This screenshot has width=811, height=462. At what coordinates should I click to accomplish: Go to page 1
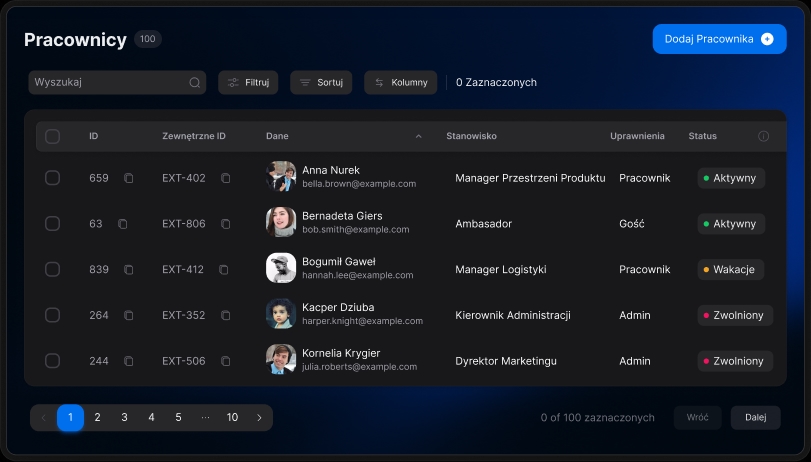70,418
